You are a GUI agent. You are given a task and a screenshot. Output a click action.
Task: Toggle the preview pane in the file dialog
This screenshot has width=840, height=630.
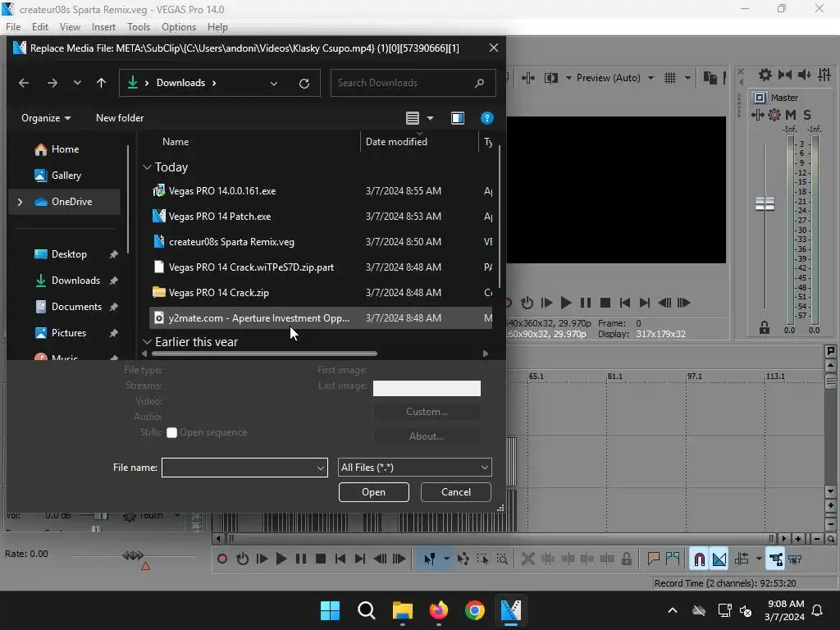coord(458,118)
